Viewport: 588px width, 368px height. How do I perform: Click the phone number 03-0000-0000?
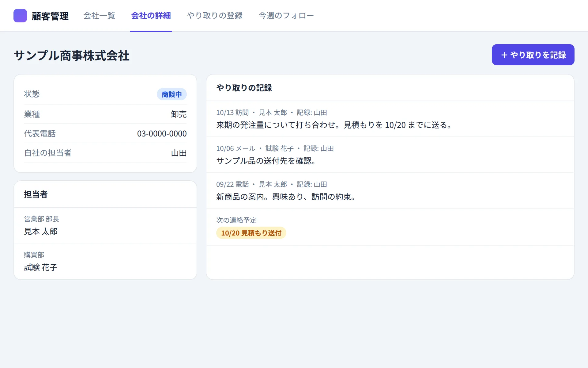[162, 134]
